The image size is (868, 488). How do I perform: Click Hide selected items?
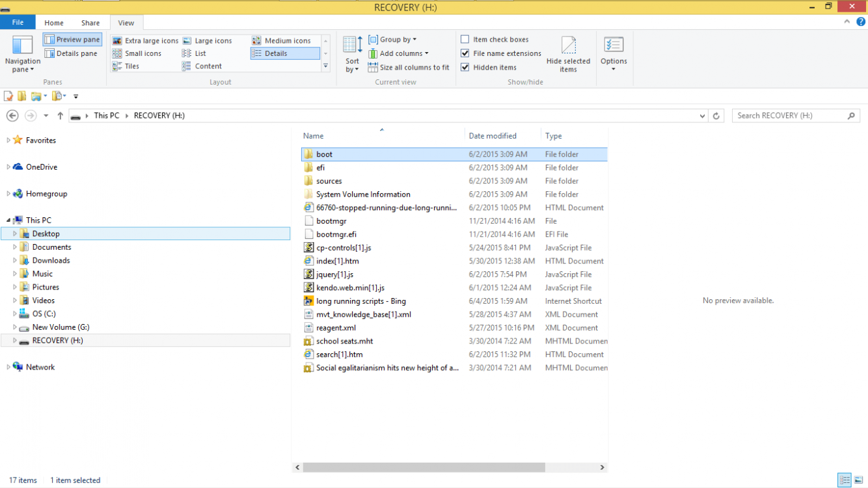click(x=568, y=55)
